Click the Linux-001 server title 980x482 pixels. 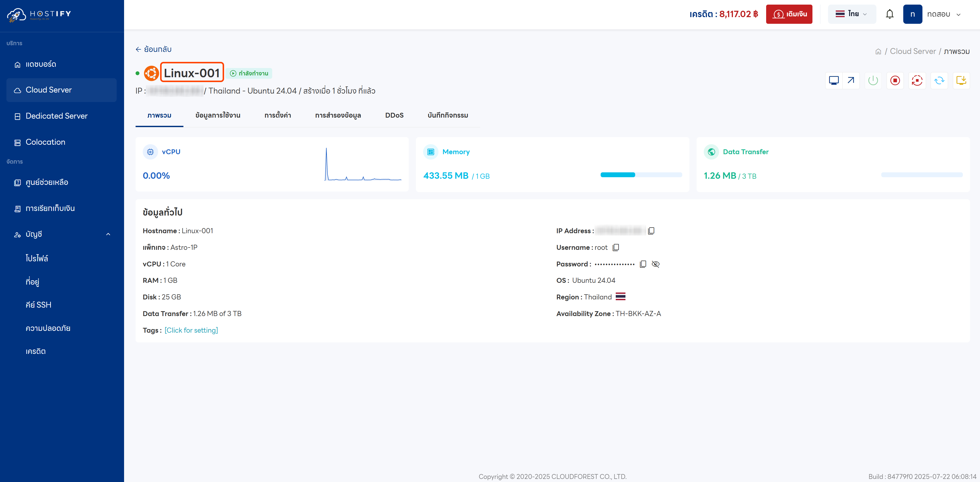(192, 73)
